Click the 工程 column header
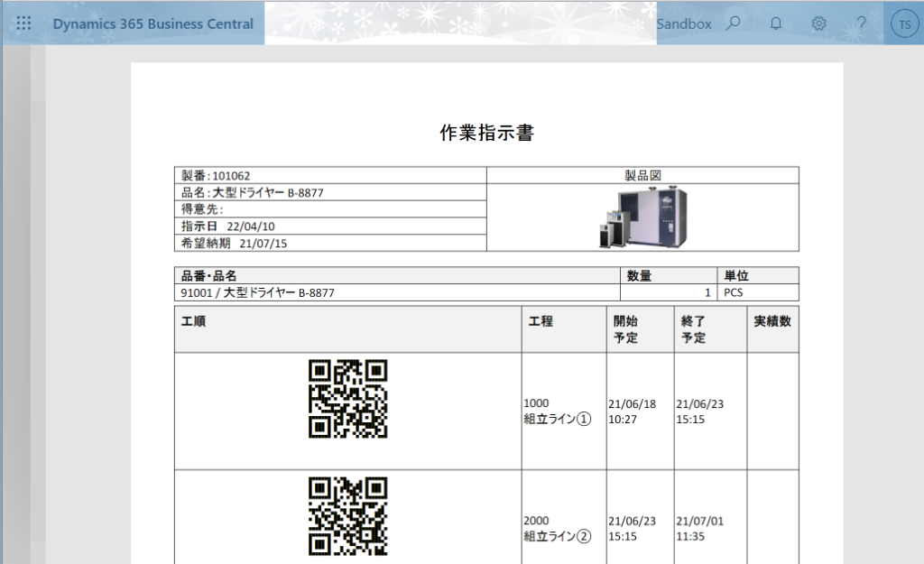The image size is (924, 564). (564, 328)
